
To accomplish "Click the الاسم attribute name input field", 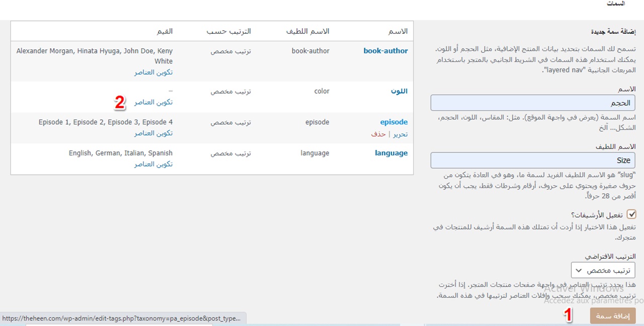I will coord(532,103).
